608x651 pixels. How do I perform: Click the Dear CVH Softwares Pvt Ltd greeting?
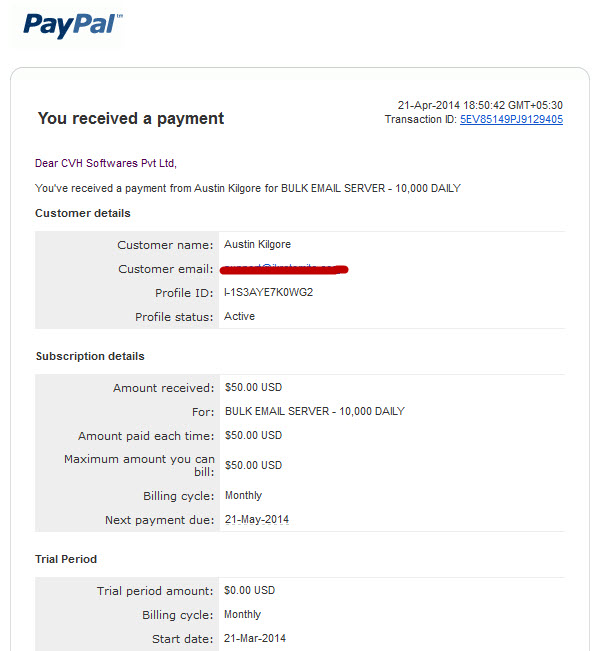[x=106, y=164]
